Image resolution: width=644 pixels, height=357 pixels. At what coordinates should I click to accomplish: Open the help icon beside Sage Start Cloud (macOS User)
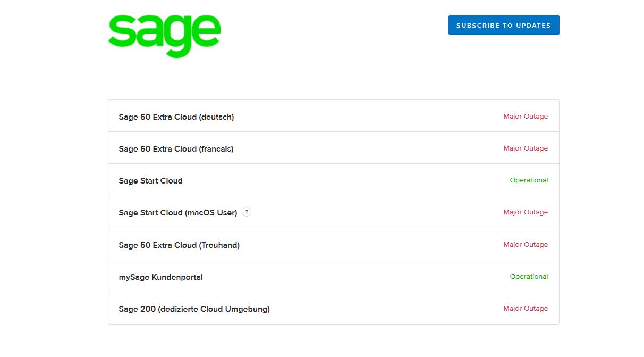[x=247, y=212]
